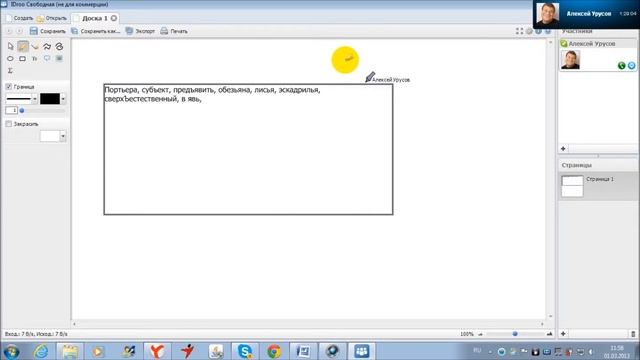
Task: Click the Открыть open button
Action: (52, 18)
